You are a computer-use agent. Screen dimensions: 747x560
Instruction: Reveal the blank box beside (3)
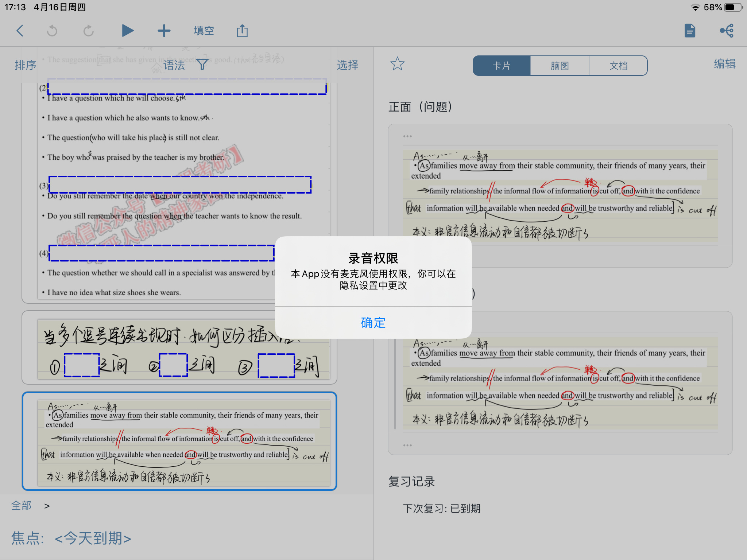180,184
